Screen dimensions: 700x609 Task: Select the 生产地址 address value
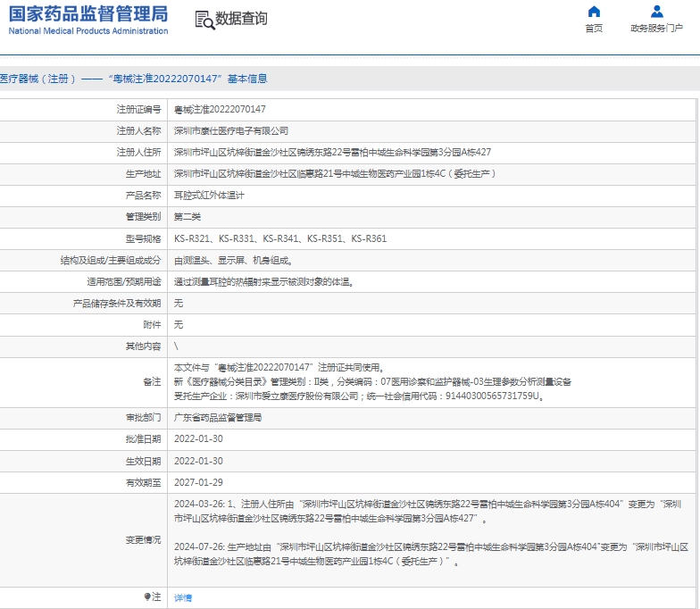tap(335, 173)
